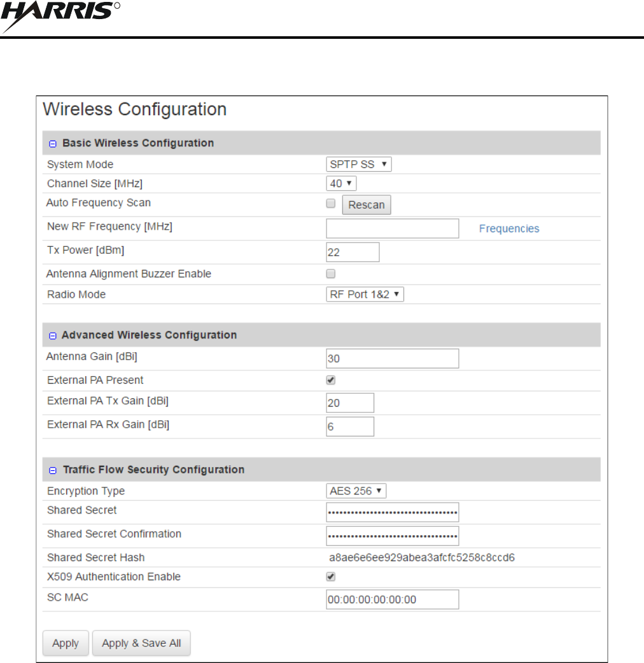This screenshot has height=663, width=644.
Task: Click the New RF Frequency [MHz] label
Action: pyautogui.click(x=109, y=227)
